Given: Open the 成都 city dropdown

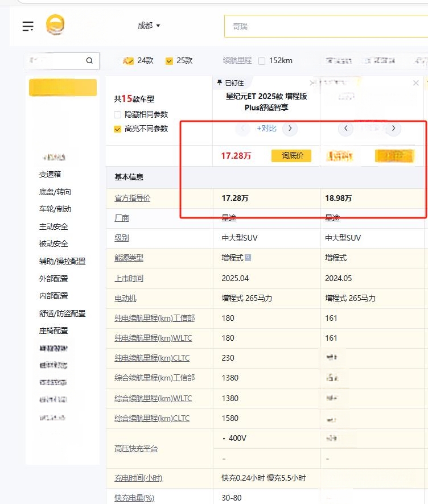Looking at the screenshot, I should click(x=149, y=26).
